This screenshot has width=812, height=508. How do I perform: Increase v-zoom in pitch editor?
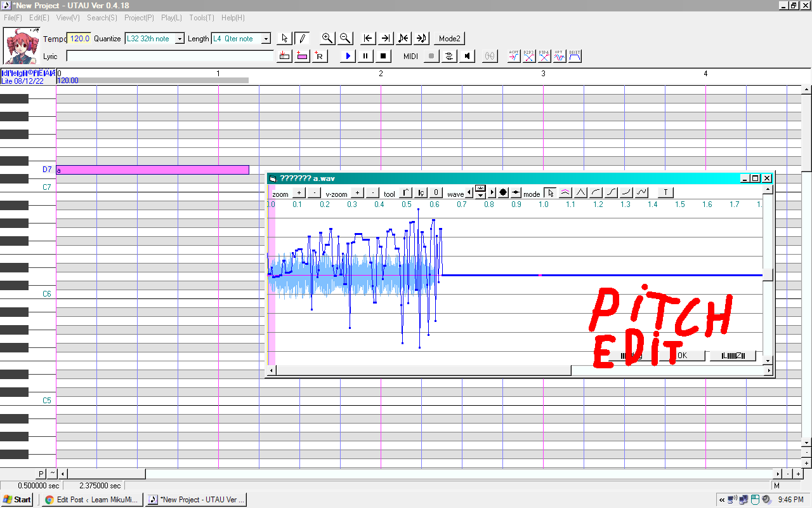click(357, 192)
